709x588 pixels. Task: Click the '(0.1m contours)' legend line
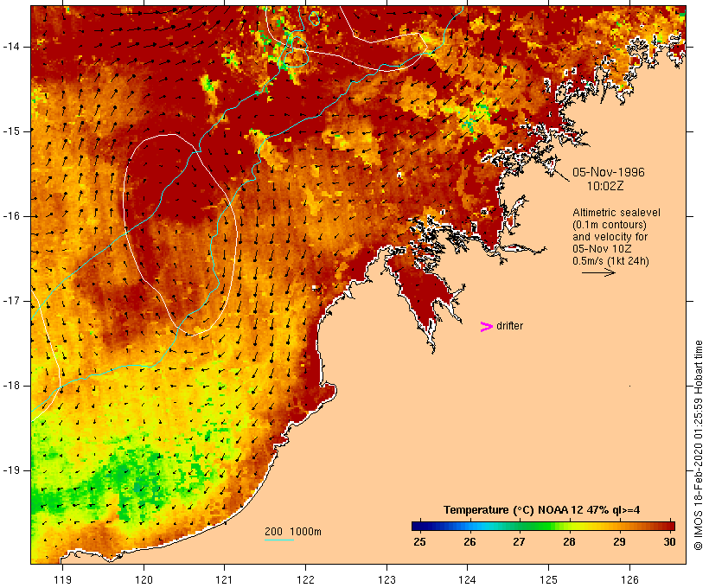[x=609, y=225]
